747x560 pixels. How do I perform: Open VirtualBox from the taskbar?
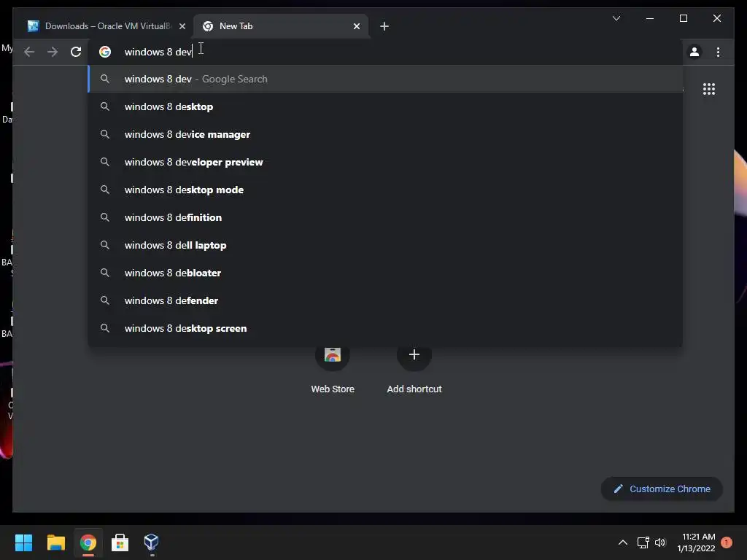pyautogui.click(x=152, y=542)
